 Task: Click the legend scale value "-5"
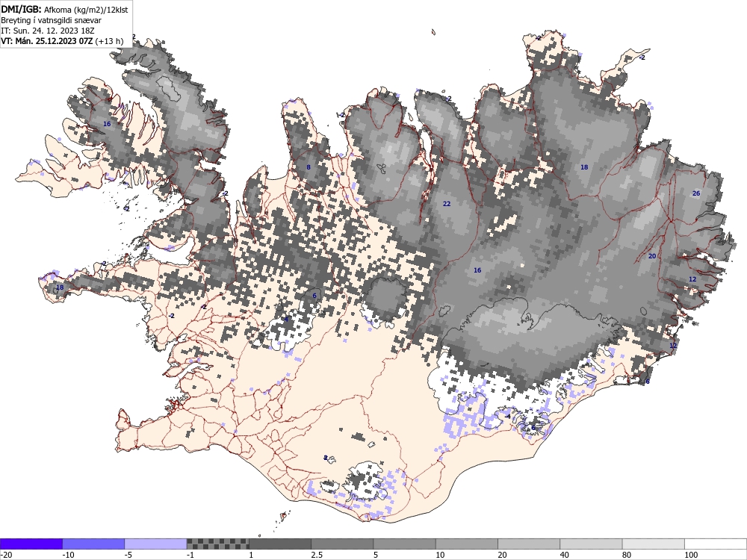[129, 555]
